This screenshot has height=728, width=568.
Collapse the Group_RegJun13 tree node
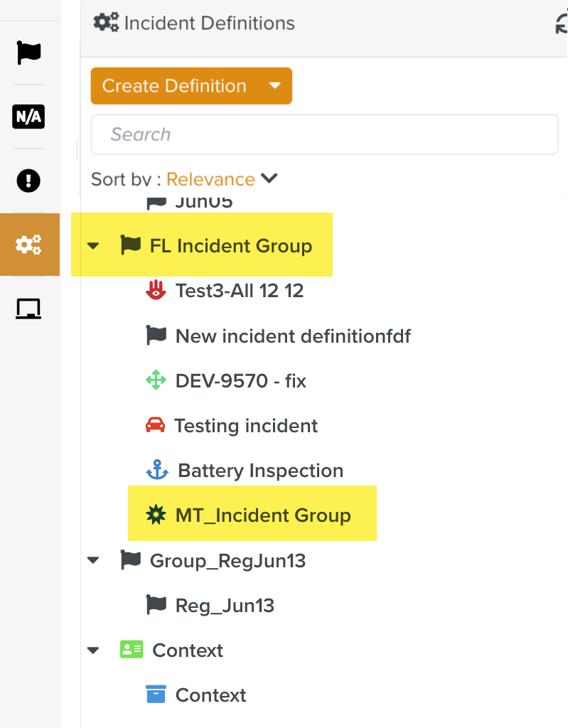pos(93,561)
